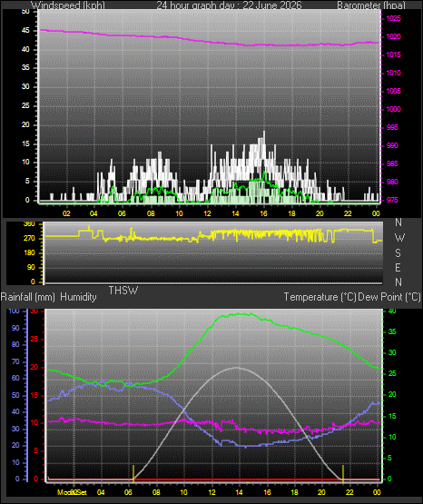Click the solar curve peak in bottom graph
Image resolution: width=423 pixels, height=504 pixels.
click(237, 368)
